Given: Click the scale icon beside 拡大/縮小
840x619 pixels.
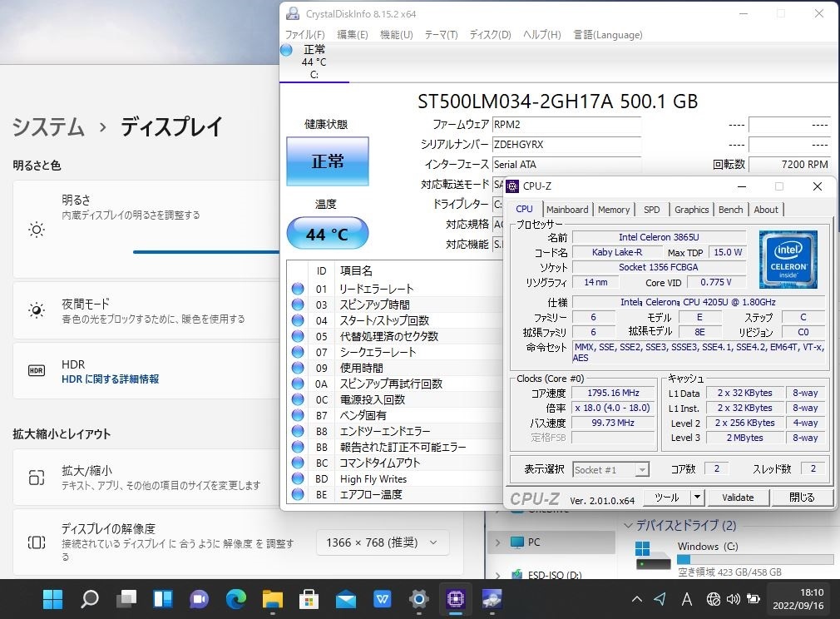Looking at the screenshot, I should point(37,477).
